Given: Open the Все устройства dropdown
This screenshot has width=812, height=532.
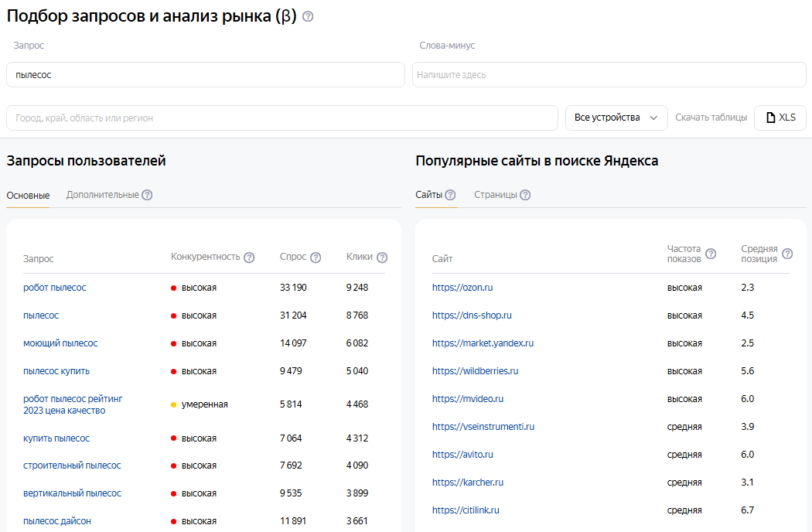Looking at the screenshot, I should point(616,118).
